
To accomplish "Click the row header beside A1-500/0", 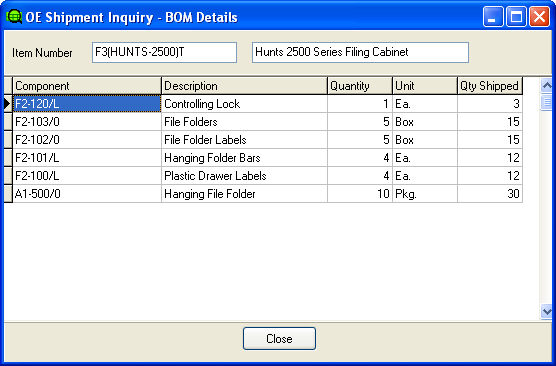I will click(x=8, y=194).
